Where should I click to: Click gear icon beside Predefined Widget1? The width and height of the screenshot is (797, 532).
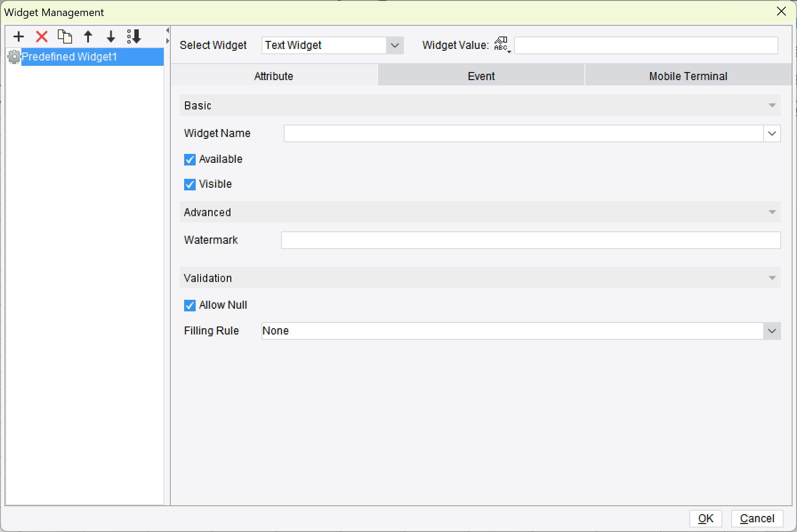tap(14, 57)
